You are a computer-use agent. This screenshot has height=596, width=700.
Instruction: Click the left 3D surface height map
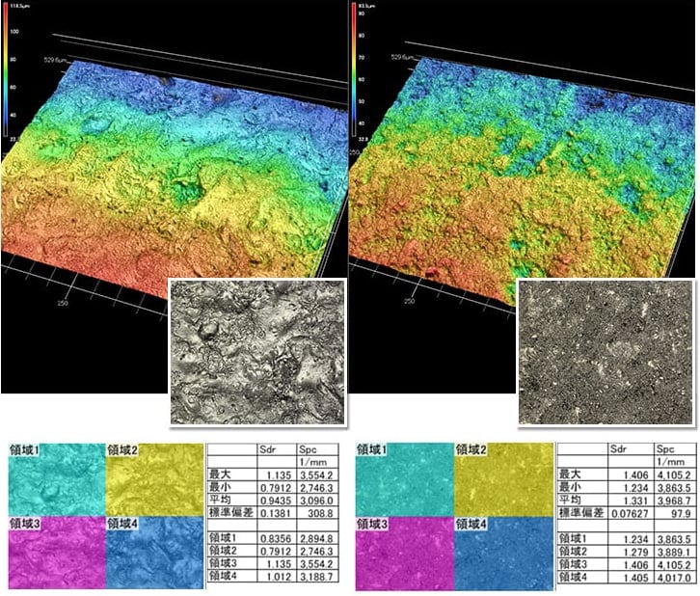coord(174,193)
